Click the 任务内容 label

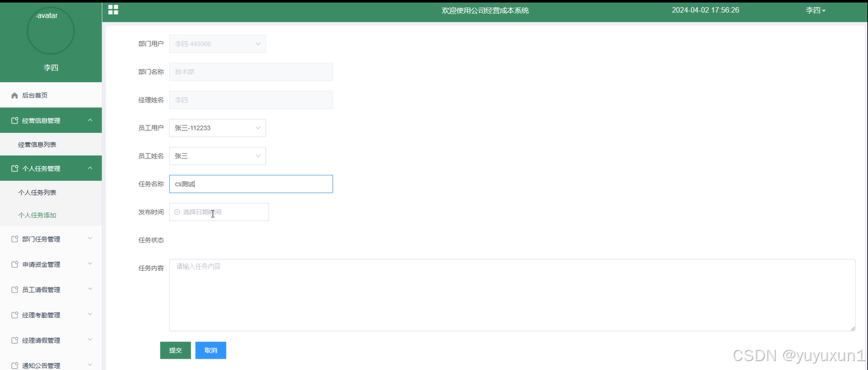(151, 268)
